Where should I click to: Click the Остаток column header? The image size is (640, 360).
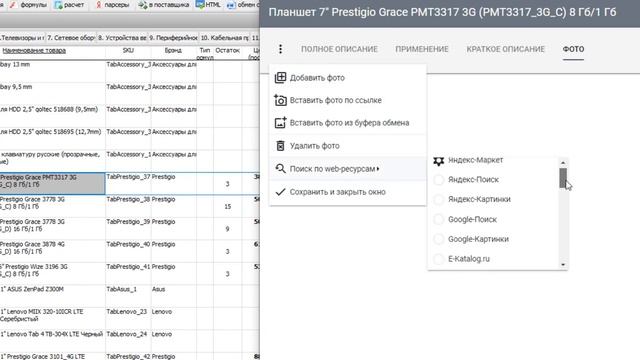(227, 50)
